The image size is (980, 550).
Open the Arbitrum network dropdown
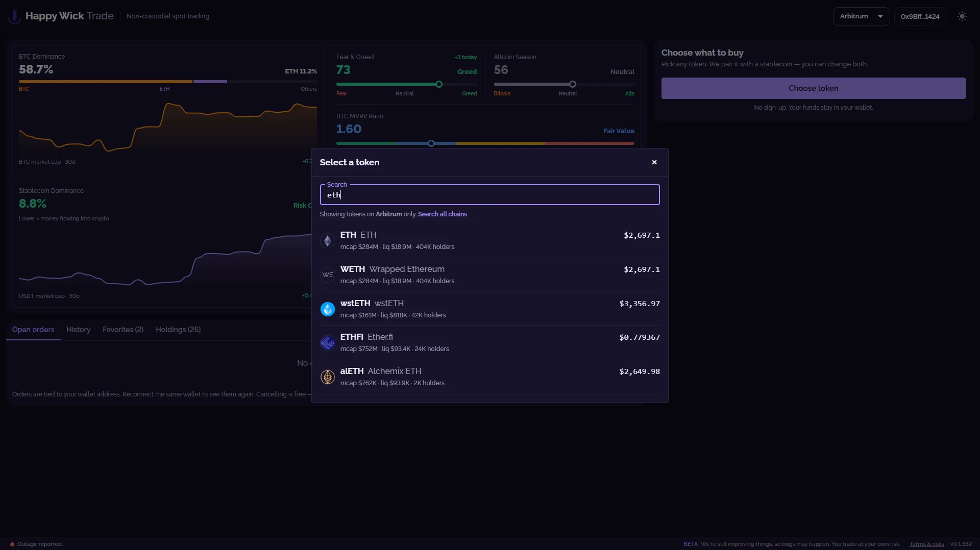(x=861, y=16)
